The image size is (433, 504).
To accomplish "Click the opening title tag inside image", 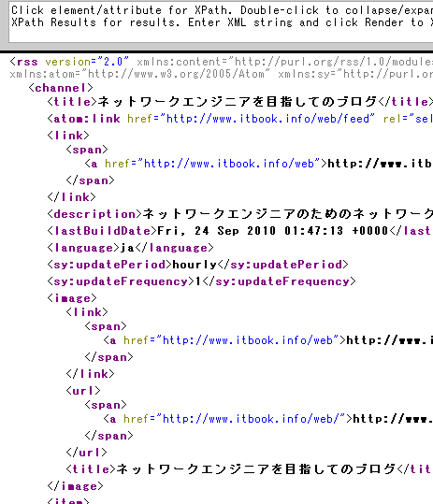I will (91, 469).
